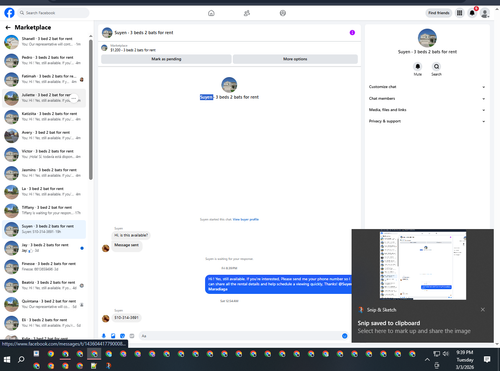This screenshot has width=500, height=371.
Task: Open the Task View taskbar icon
Action: pos(36,354)
